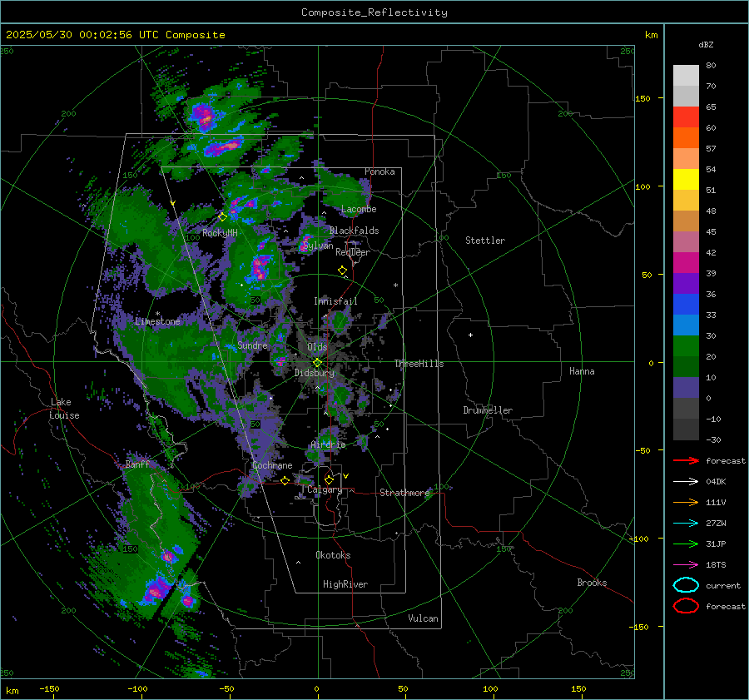This screenshot has height=700, width=749.
Task: Click the yellow diamond marker near RockyMH
Action: [x=222, y=217]
